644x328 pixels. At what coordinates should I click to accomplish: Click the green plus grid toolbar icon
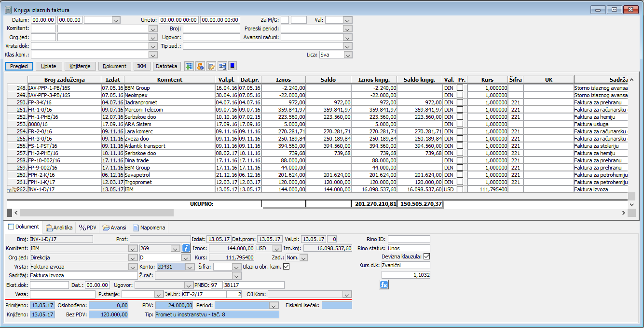coord(189,66)
